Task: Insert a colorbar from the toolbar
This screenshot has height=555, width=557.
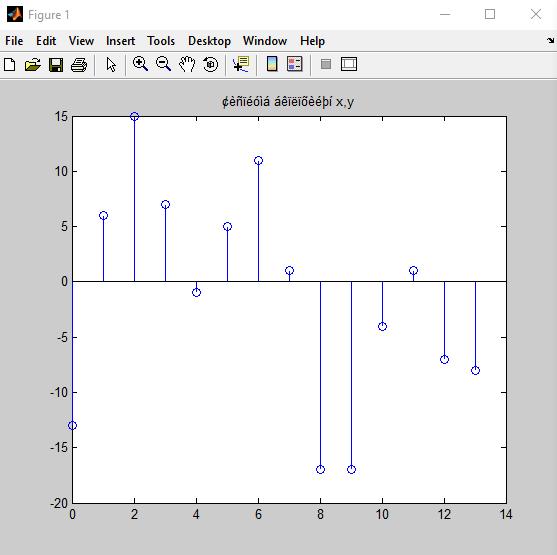Action: click(272, 64)
